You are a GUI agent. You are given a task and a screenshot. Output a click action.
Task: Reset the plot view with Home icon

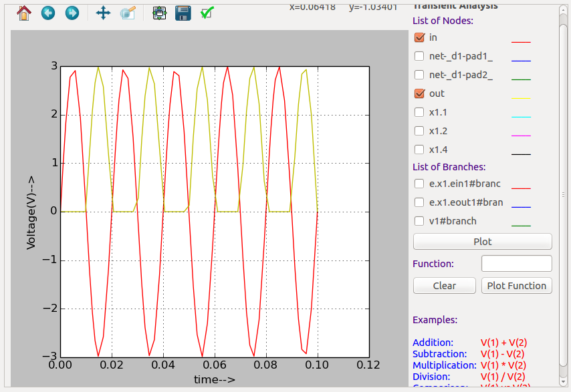point(24,13)
